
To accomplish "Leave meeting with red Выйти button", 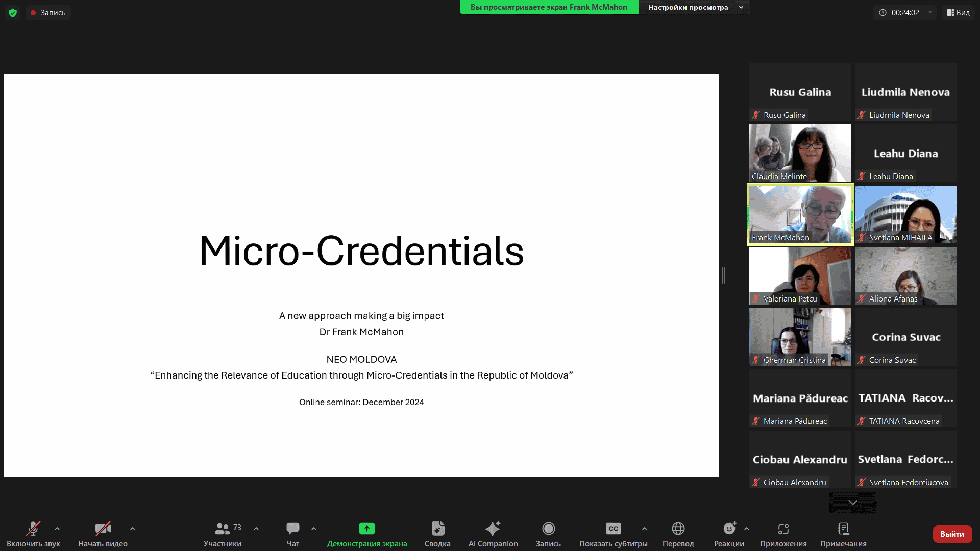I will [952, 534].
